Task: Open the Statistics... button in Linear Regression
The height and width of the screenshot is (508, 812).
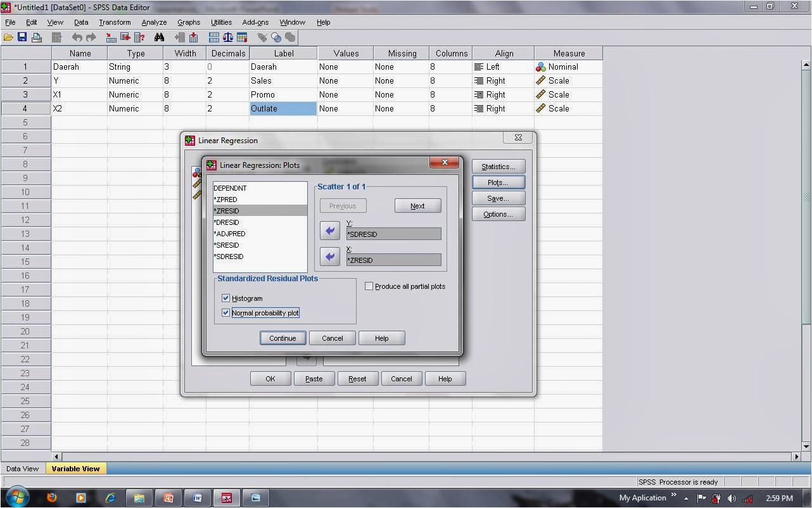Action: (x=498, y=167)
